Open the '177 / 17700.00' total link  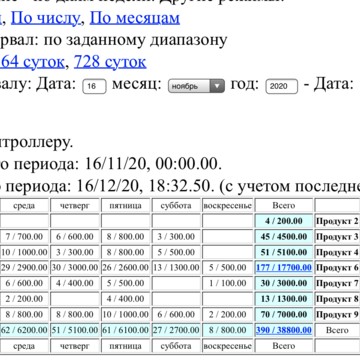[284, 267]
